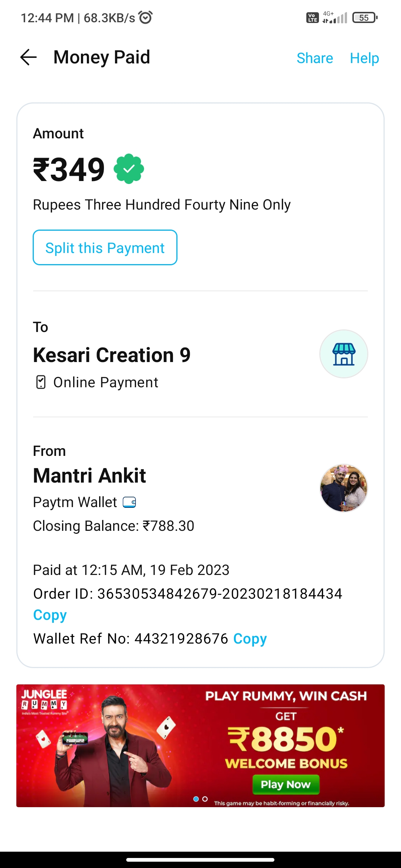Tap Share in the header
401x868 pixels.
click(x=314, y=58)
